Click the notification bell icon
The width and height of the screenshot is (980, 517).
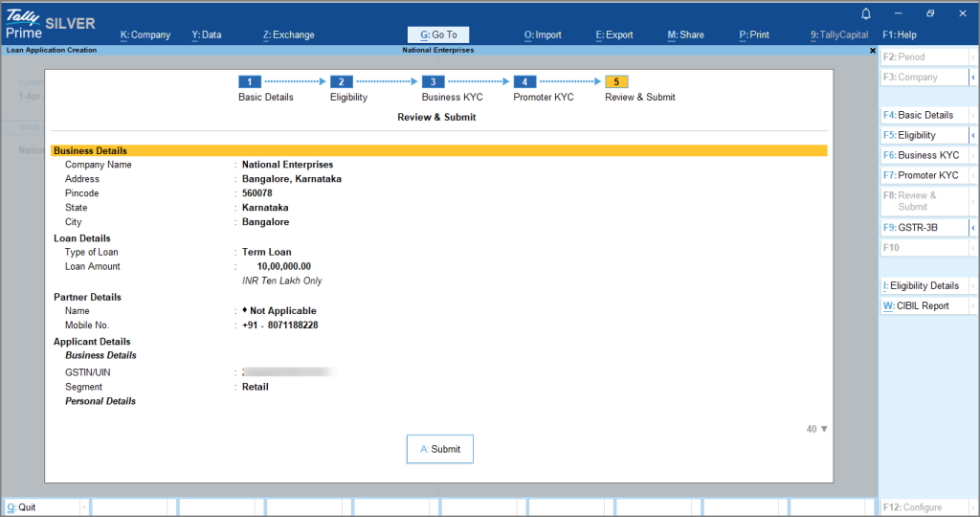866,13
